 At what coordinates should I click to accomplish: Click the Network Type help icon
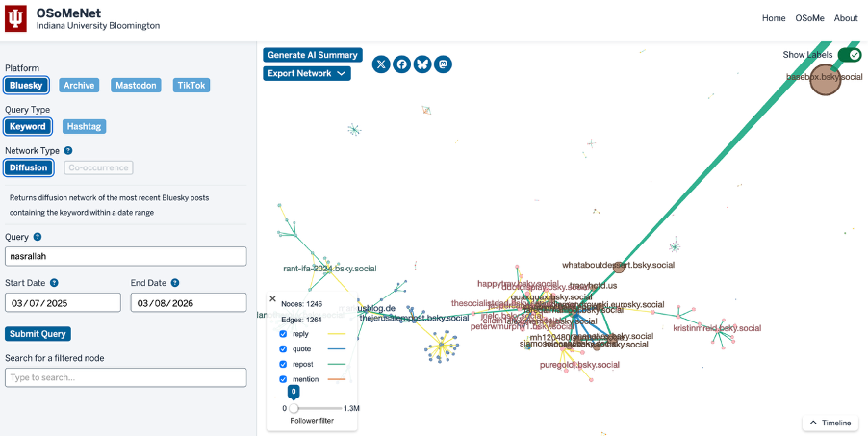point(68,151)
